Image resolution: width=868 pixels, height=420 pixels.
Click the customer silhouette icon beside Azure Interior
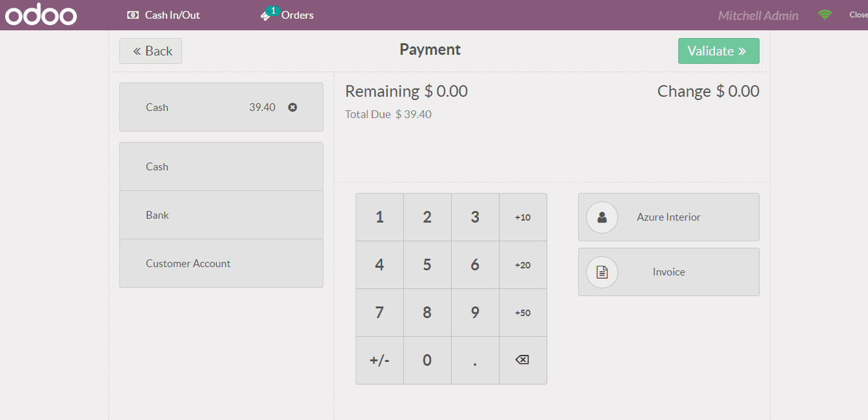click(601, 217)
